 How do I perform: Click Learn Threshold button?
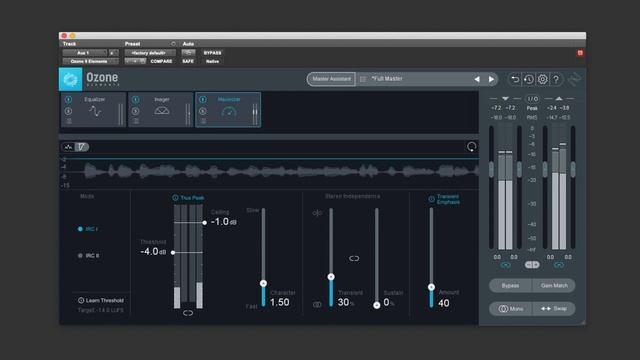(x=101, y=300)
